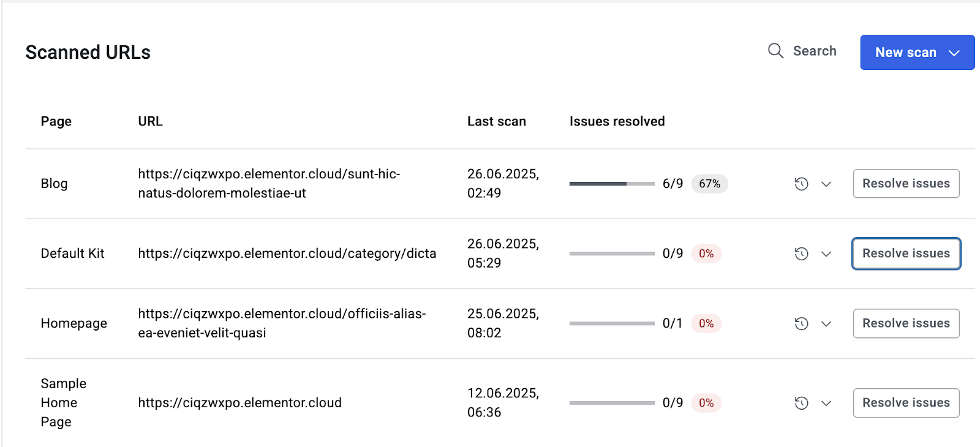The height and width of the screenshot is (447, 980).
Task: Resolve issues for Sample Home Page
Action: pyautogui.click(x=906, y=403)
